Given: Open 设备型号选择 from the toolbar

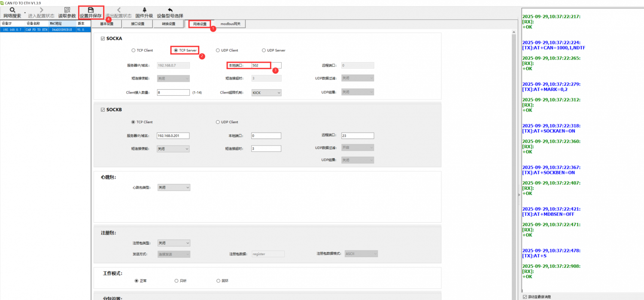Looking at the screenshot, I should pos(170,10).
